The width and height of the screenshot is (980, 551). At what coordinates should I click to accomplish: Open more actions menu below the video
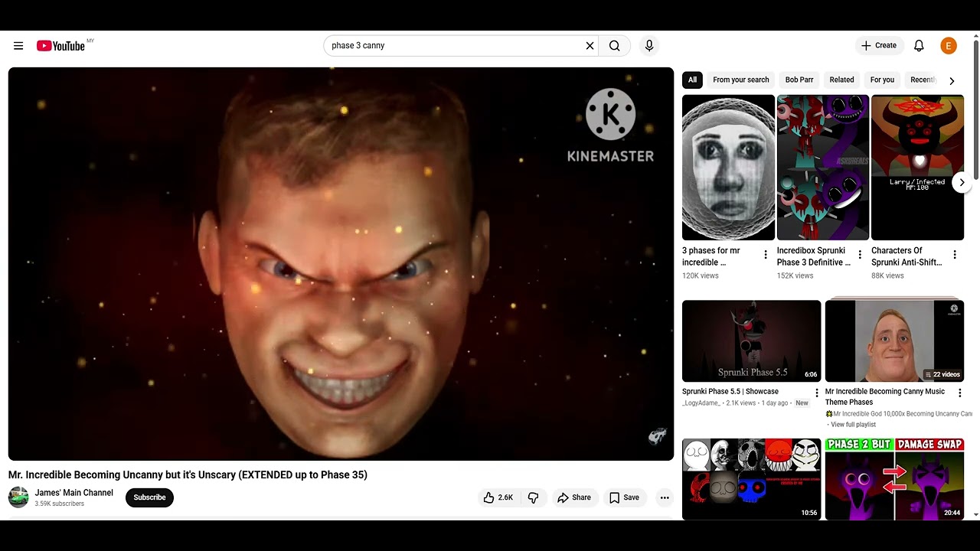click(x=665, y=497)
